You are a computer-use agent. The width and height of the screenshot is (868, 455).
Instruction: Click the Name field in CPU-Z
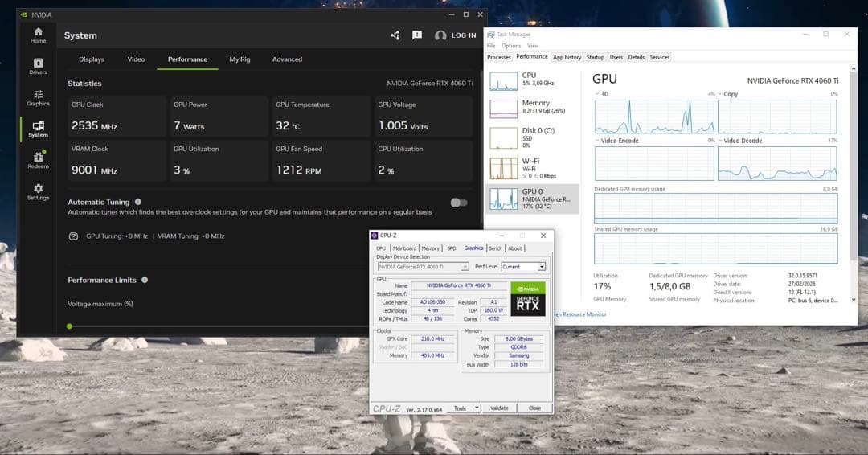click(x=458, y=285)
